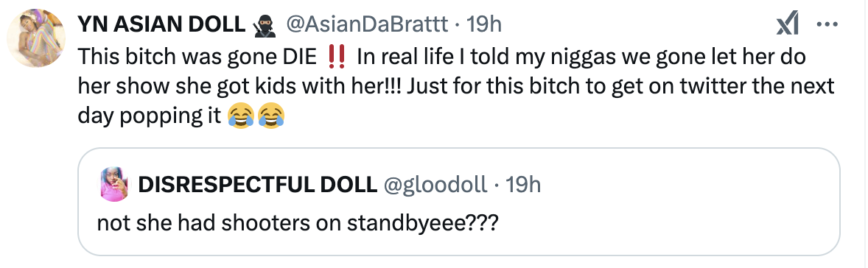The height and width of the screenshot is (268, 868).
Task: Click the red double exclamation emoji
Action: (336, 57)
